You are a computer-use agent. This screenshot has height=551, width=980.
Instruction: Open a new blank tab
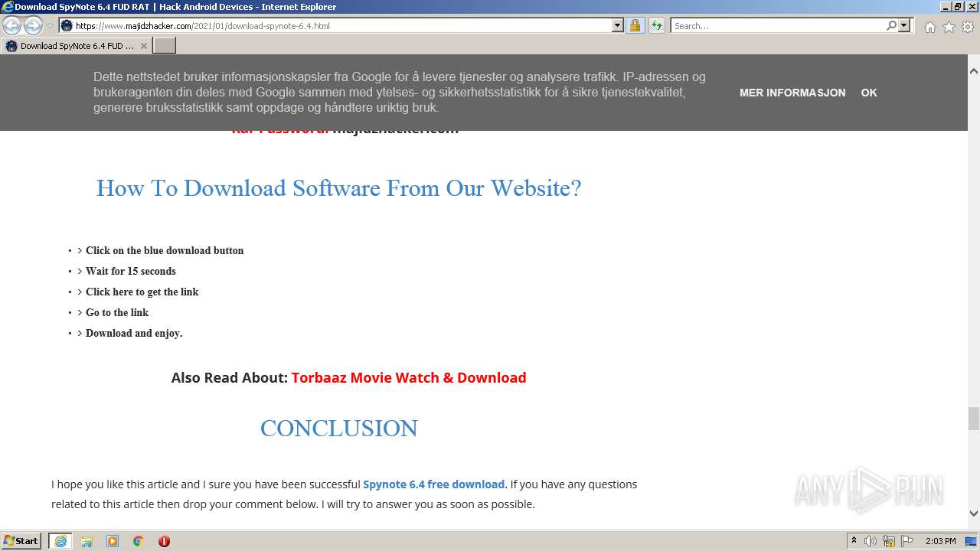click(165, 46)
